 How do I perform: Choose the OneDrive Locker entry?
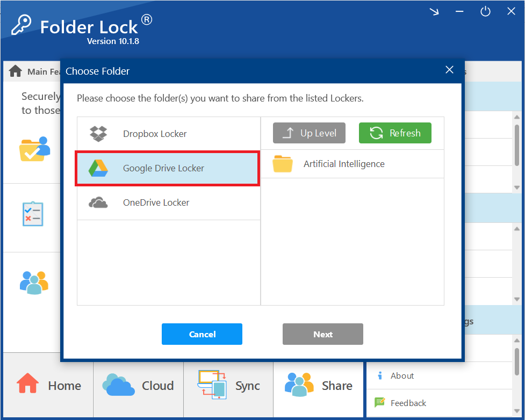pyautogui.click(x=168, y=202)
